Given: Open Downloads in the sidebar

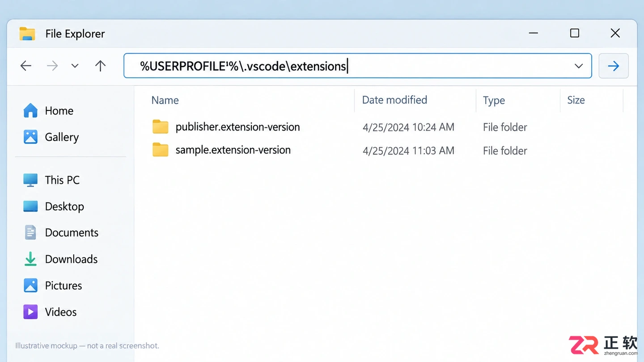Looking at the screenshot, I should pyautogui.click(x=71, y=259).
